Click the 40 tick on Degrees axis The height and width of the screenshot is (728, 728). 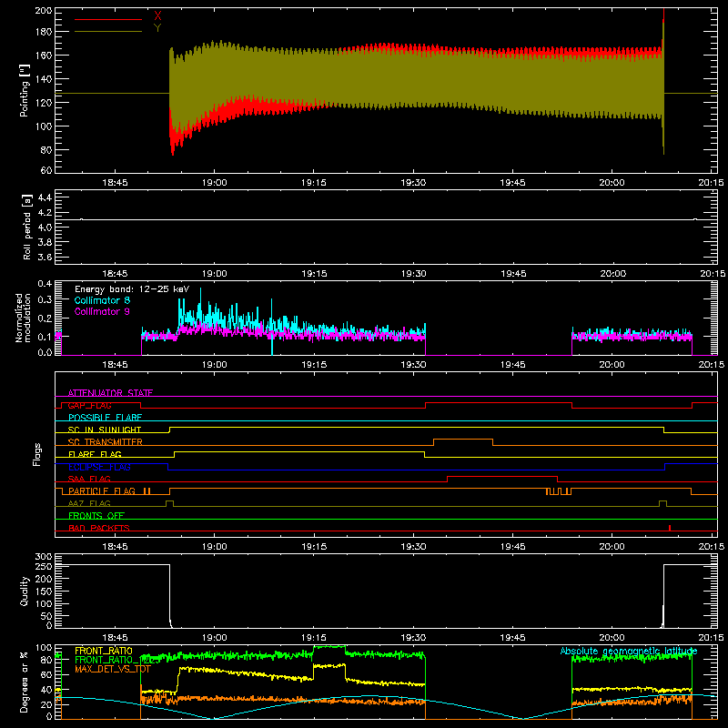point(46,690)
